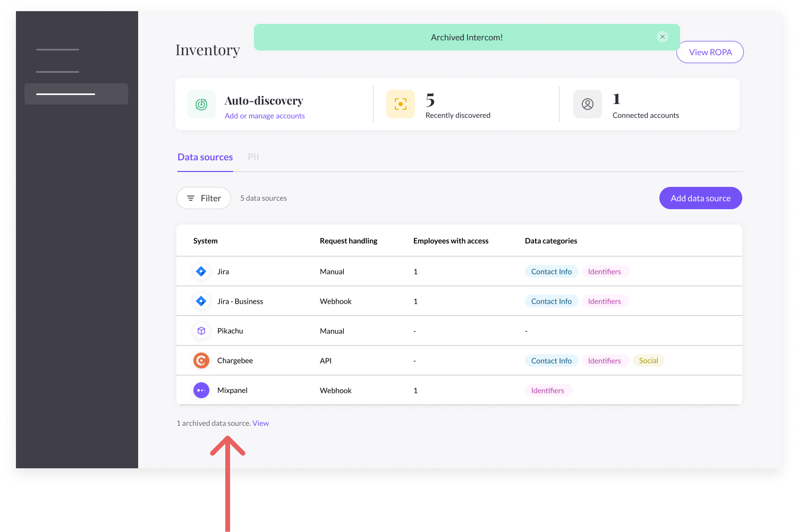
Task: Click the Mixpanel logo icon
Action: point(201,390)
